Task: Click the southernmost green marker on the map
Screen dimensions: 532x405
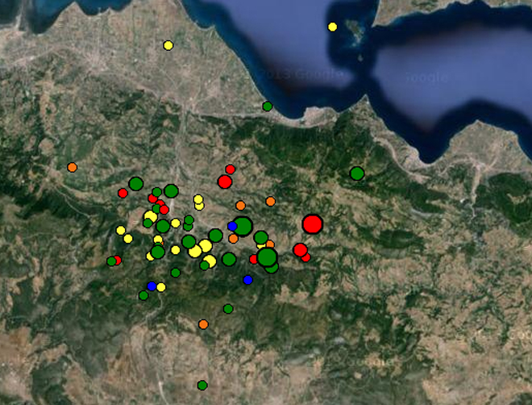Action: [x=202, y=385]
